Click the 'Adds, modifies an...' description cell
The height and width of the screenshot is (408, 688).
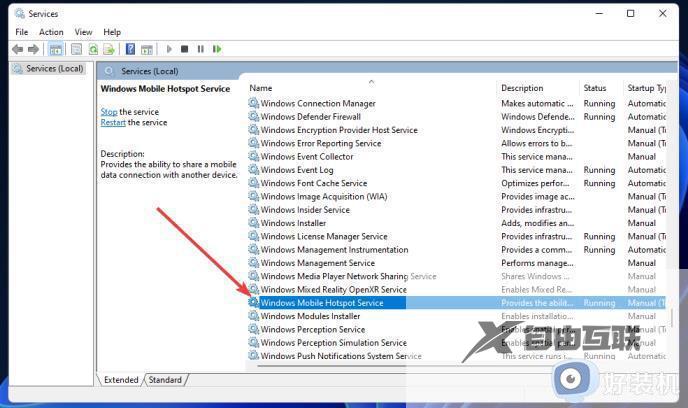click(x=538, y=223)
